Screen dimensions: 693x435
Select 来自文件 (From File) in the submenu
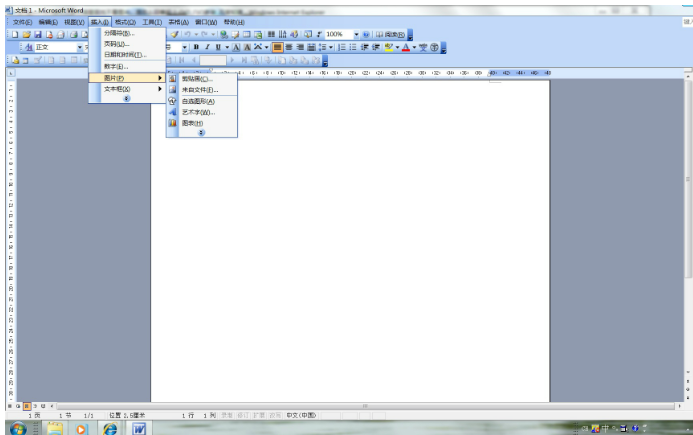coord(199,90)
